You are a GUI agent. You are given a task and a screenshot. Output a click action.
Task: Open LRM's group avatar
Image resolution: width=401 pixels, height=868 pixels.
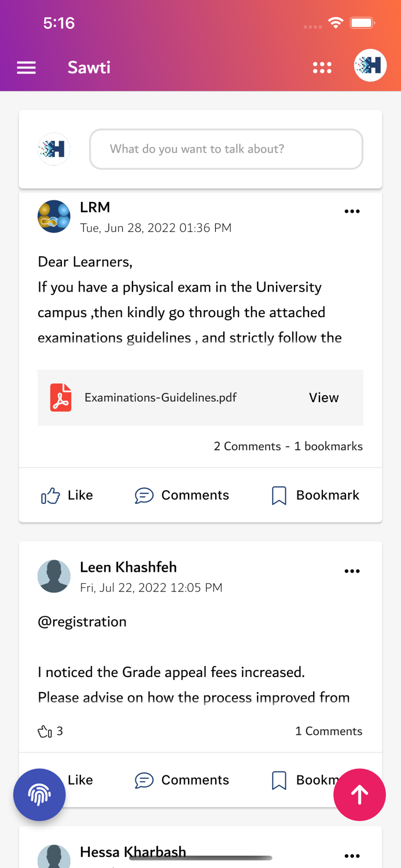[54, 216]
